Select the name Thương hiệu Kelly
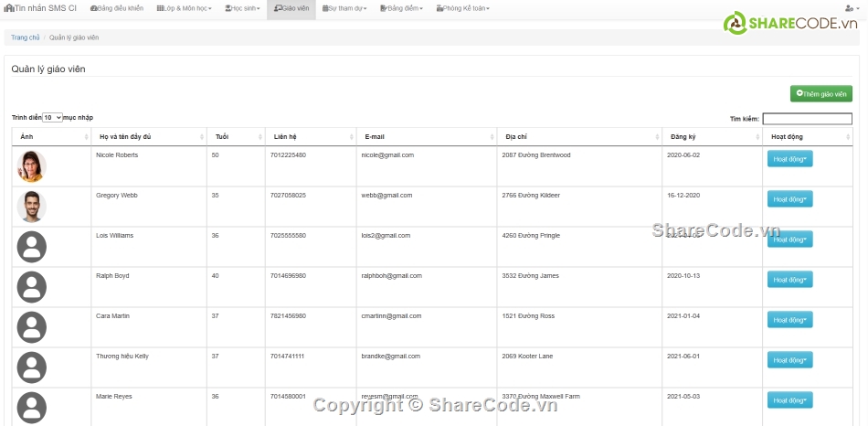This screenshot has height=426, width=868. [122, 357]
